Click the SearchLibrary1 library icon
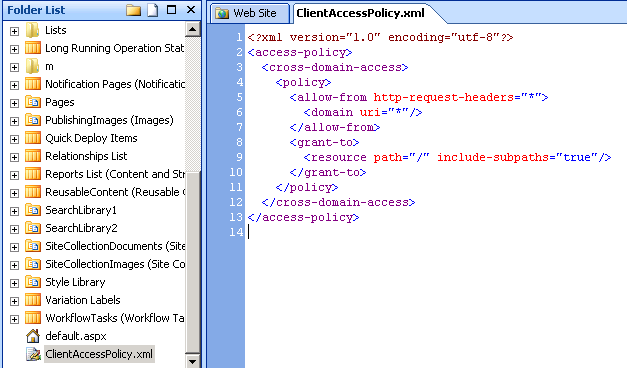 coord(32,210)
